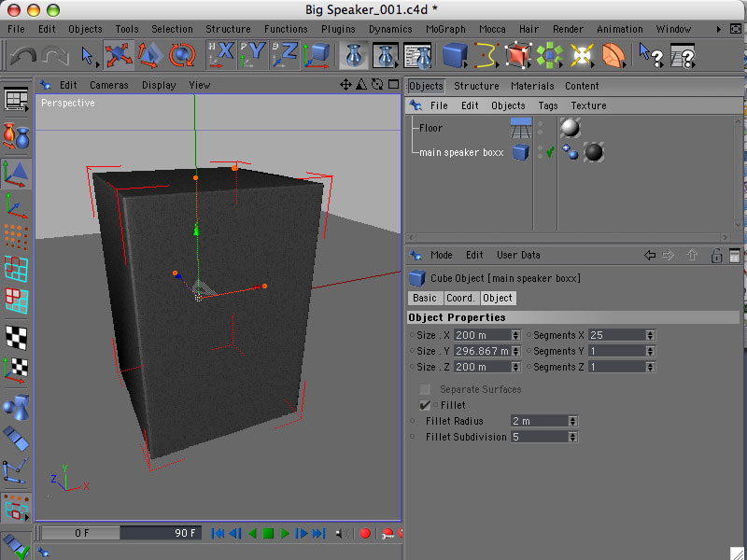This screenshot has height=560, width=747.
Task: Click the record keyframe button
Action: point(365,533)
